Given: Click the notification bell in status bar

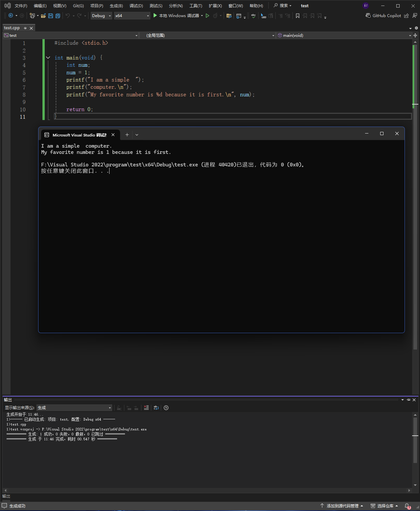Looking at the screenshot, I should pos(408,506).
